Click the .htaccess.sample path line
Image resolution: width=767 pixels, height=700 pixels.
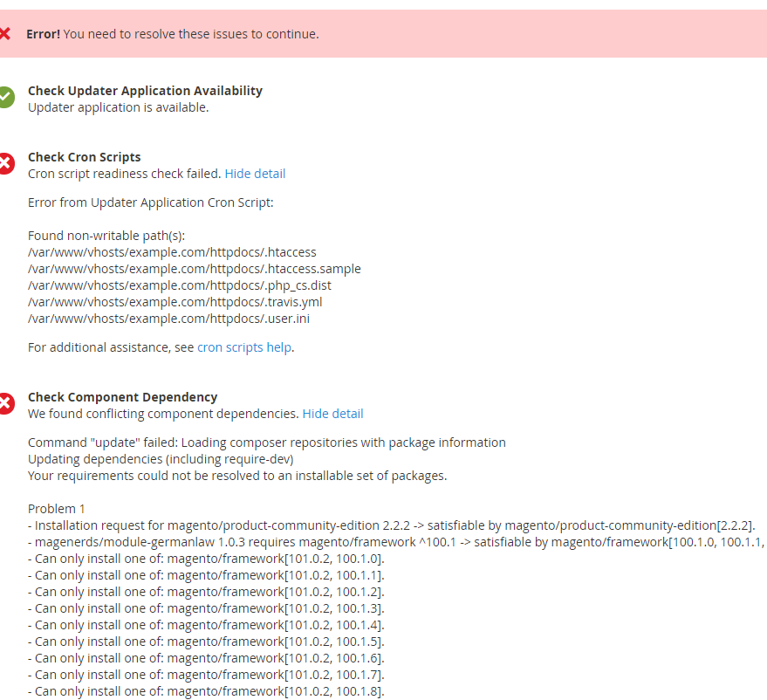194,269
